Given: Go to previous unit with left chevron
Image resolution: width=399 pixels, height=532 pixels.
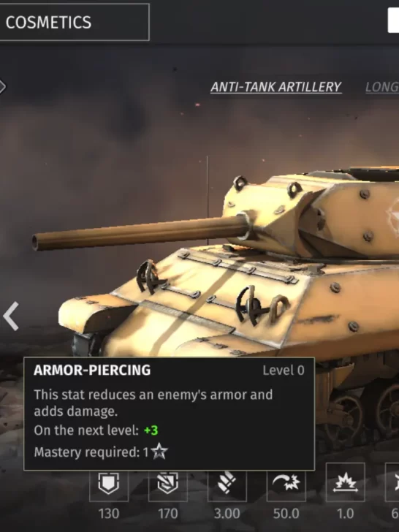Looking at the screenshot, I should click(11, 316).
